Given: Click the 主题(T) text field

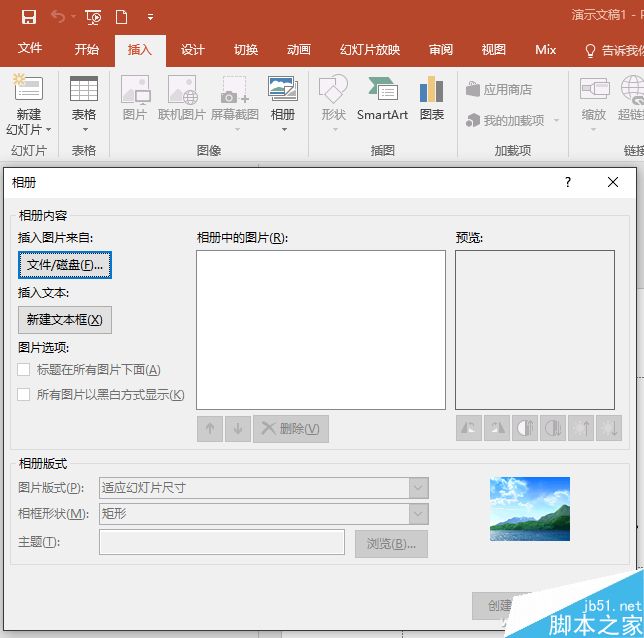Looking at the screenshot, I should pos(222,542).
